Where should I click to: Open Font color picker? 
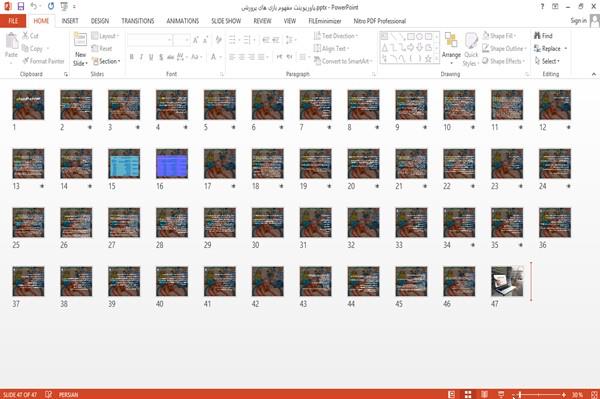(x=214, y=57)
